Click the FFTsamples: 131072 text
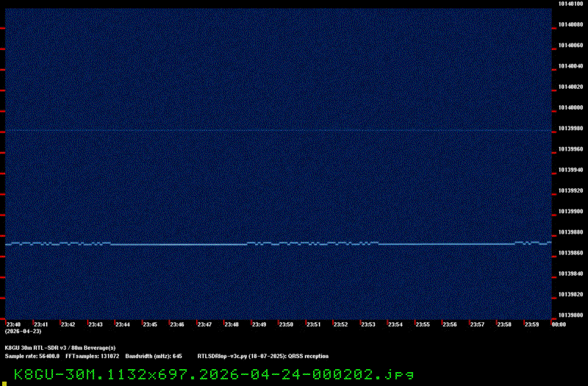 93,357
